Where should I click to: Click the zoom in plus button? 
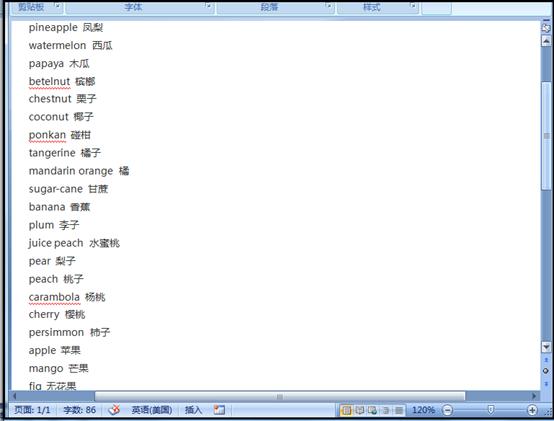coord(532,410)
